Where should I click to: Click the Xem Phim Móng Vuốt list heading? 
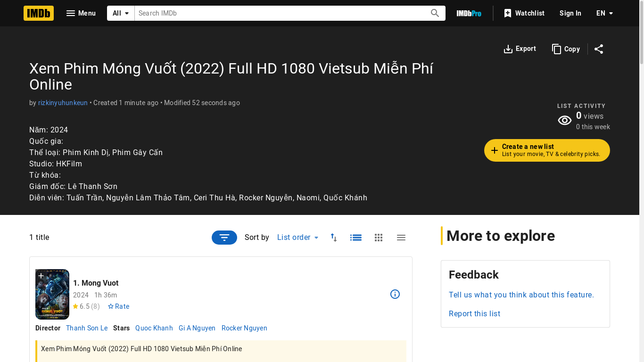231,76
